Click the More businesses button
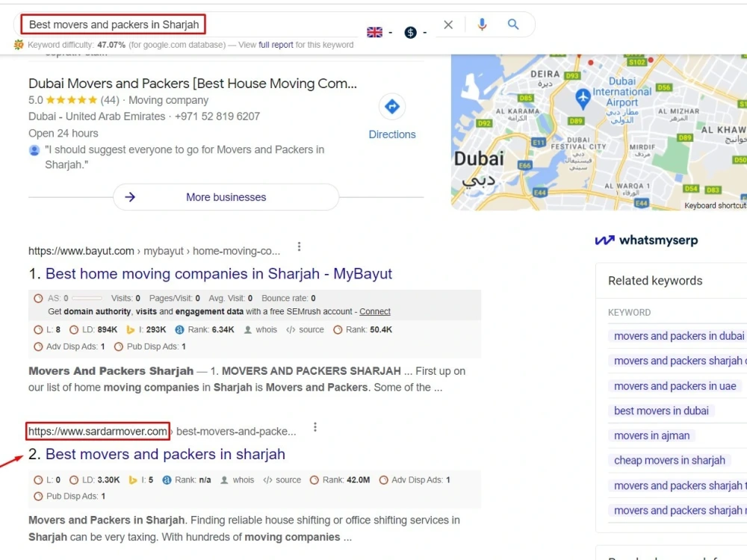 [x=226, y=197]
